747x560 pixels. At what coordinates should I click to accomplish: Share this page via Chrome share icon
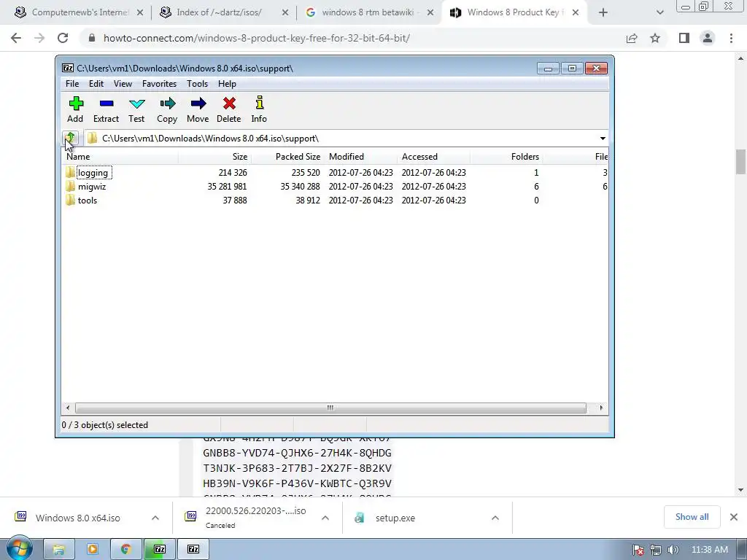tap(632, 38)
